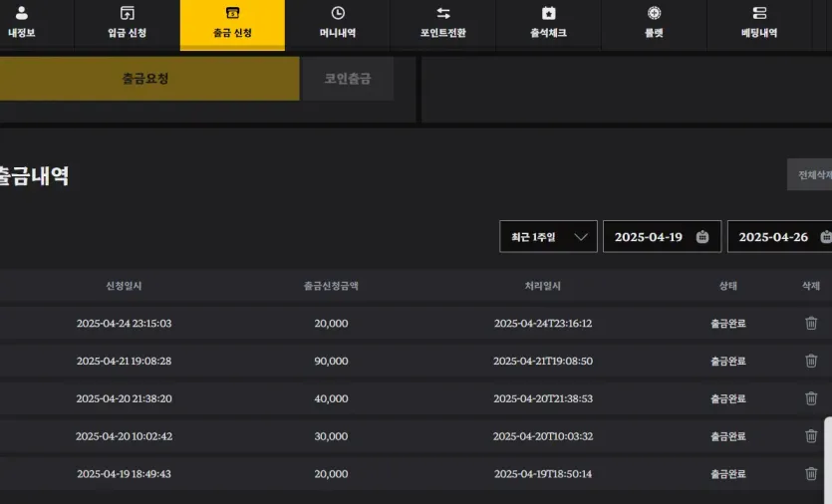Delete the 2025-04-21 19:08:28 withdrawal row
Viewport: 832px width, 504px height.
tap(811, 361)
